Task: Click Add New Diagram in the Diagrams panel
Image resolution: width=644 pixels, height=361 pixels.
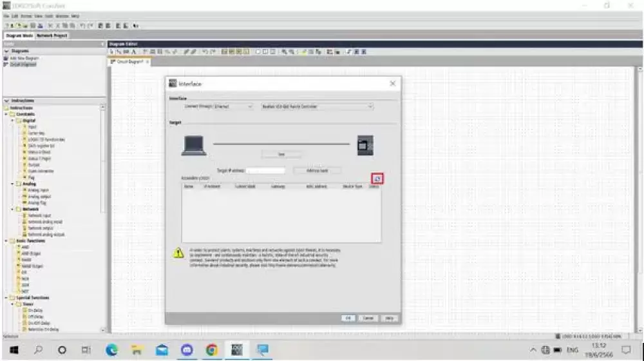Action: (23, 59)
